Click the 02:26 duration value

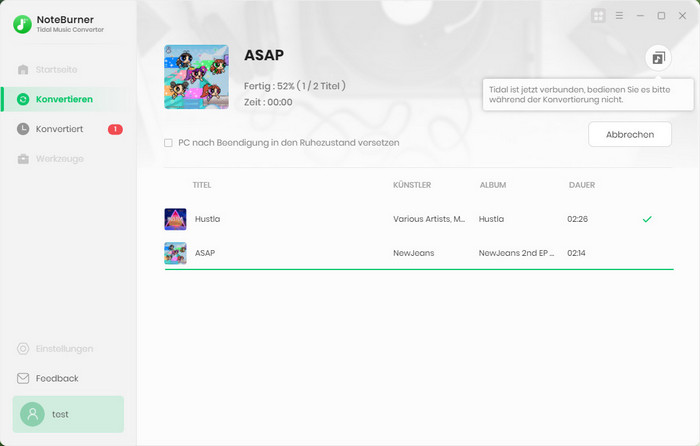pos(577,219)
